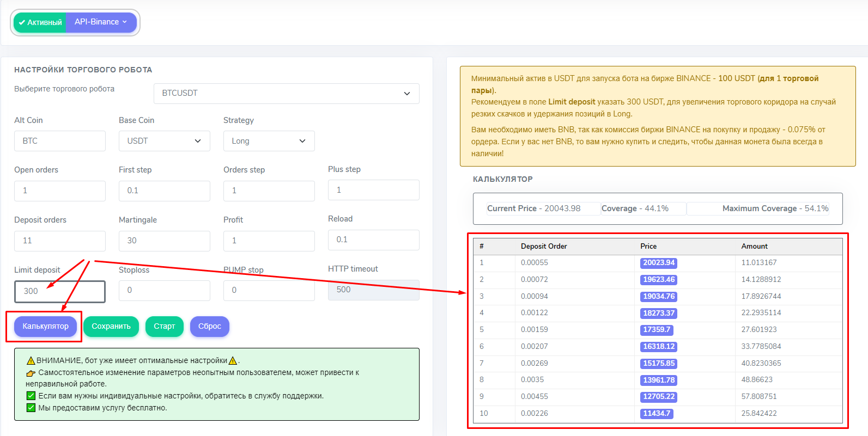Click green check beside 'Мы предоставим услугу'
868x436 pixels.
[31, 408]
